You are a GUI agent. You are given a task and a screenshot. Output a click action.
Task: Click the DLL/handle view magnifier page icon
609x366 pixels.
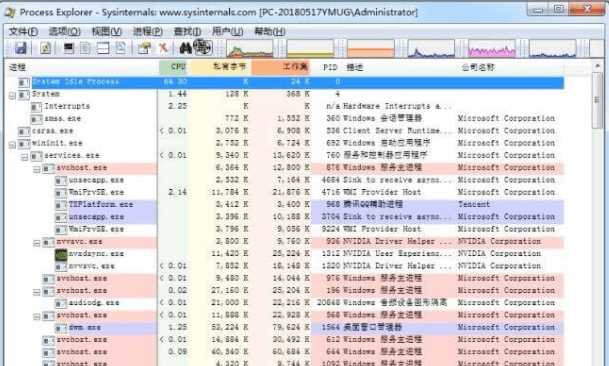click(121, 48)
